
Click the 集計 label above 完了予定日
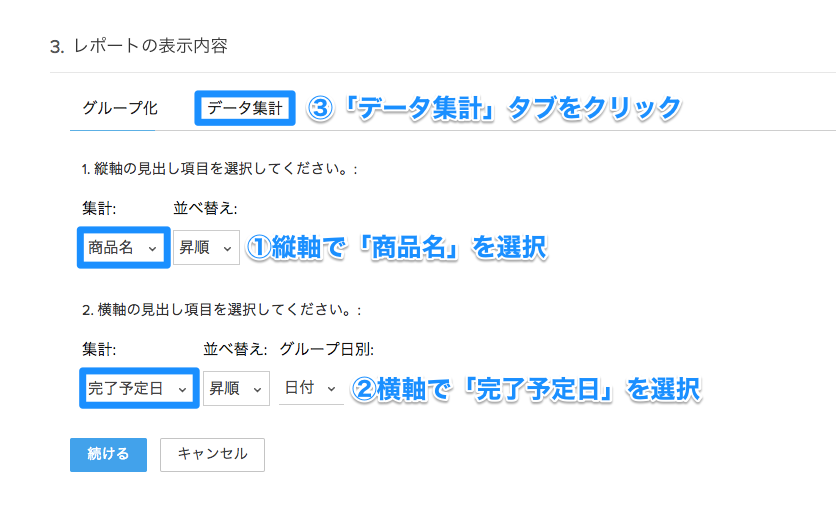pyautogui.click(x=100, y=349)
